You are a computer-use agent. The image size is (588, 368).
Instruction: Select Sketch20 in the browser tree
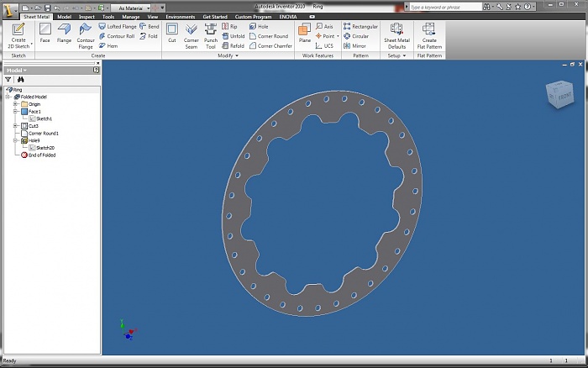click(42, 147)
